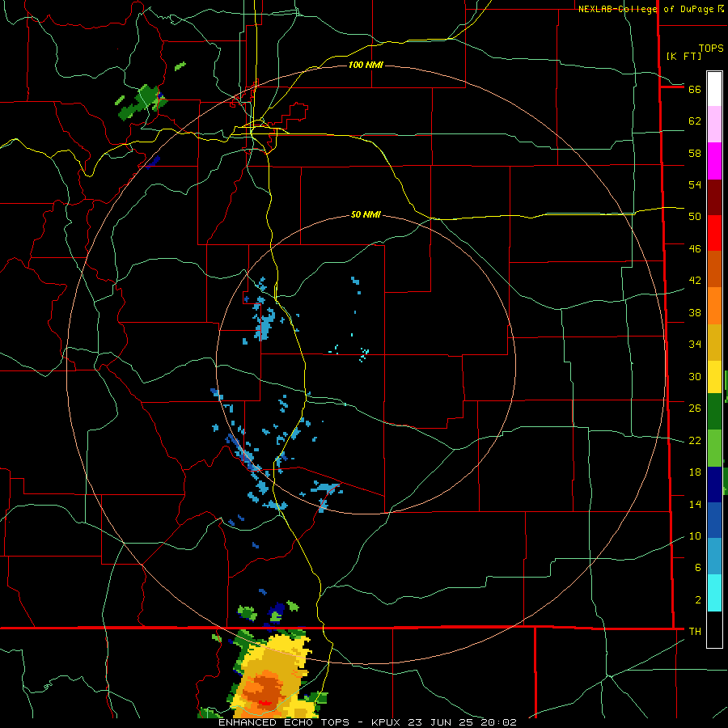Click the "23 JUN 25" date stamp
This screenshot has width=728, height=728.
pyautogui.click(x=442, y=722)
